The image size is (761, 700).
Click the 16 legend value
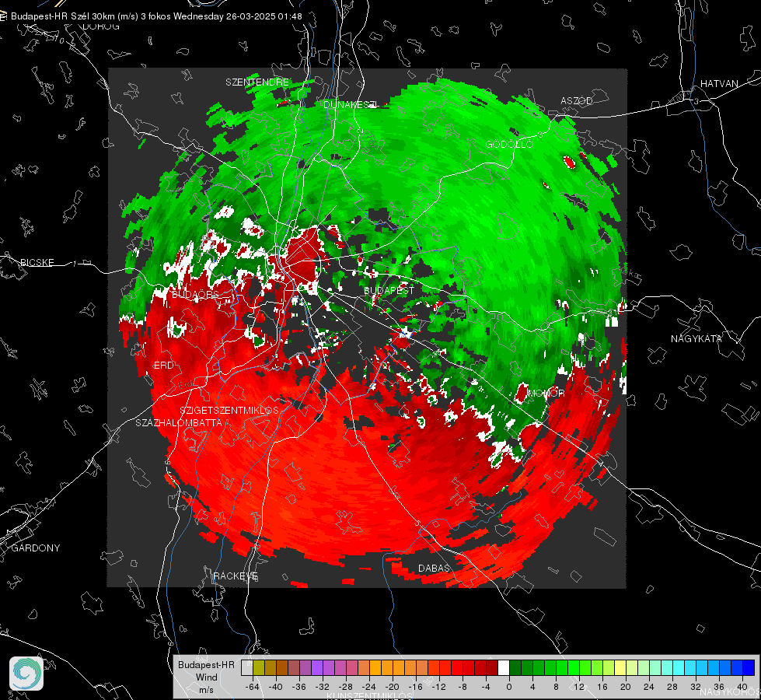(x=602, y=687)
